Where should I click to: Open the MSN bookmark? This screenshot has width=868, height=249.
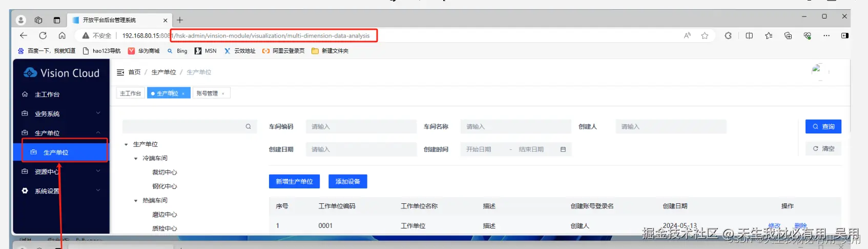point(205,51)
